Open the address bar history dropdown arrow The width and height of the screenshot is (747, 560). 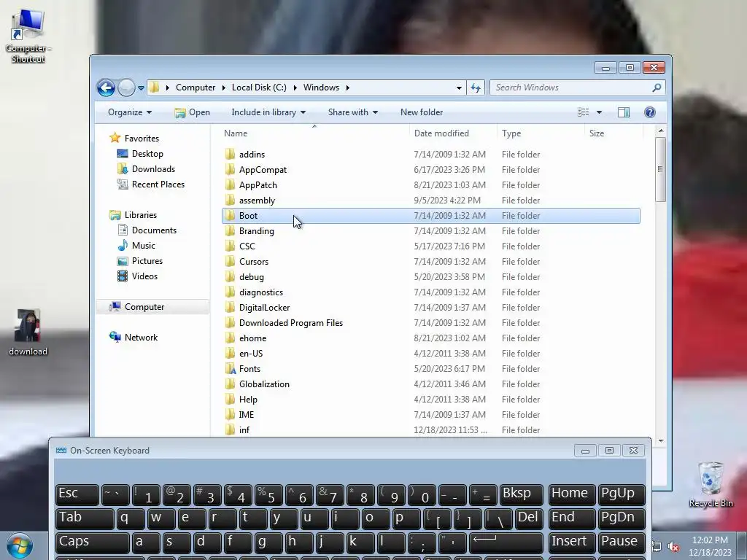pos(459,87)
